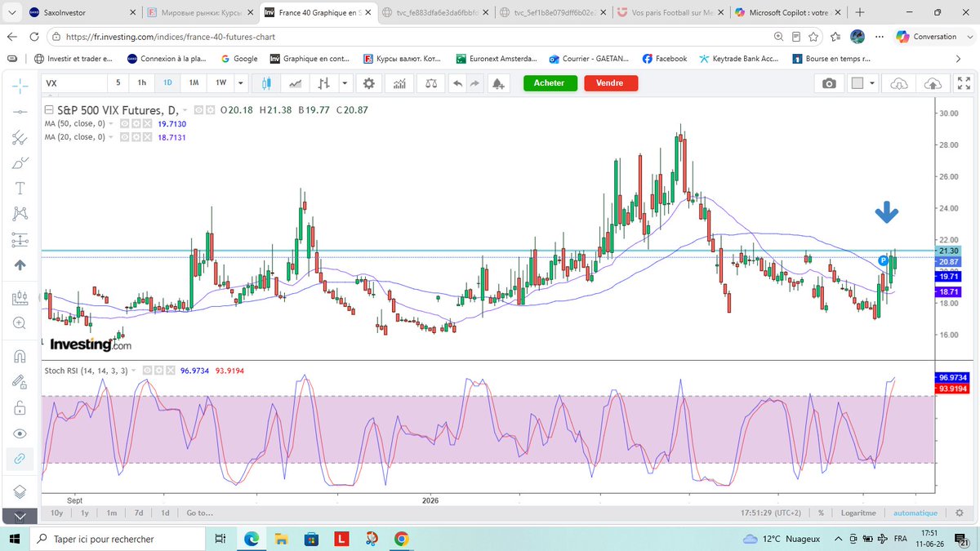
Task: Take a chart snapshot with camera icon
Action: point(829,83)
